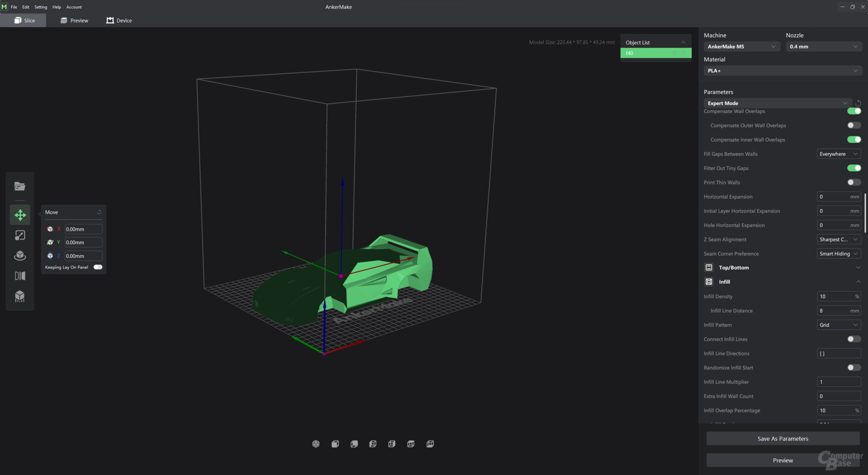The width and height of the screenshot is (868, 475).
Task: Open the Setting menu
Action: [41, 7]
